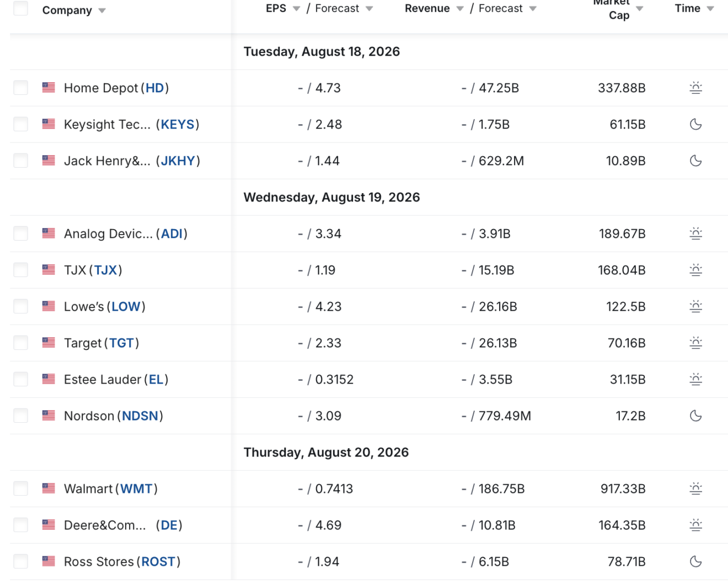Toggle the select-all checkbox in the header
Screen dimensions: 728x584
coord(21,8)
